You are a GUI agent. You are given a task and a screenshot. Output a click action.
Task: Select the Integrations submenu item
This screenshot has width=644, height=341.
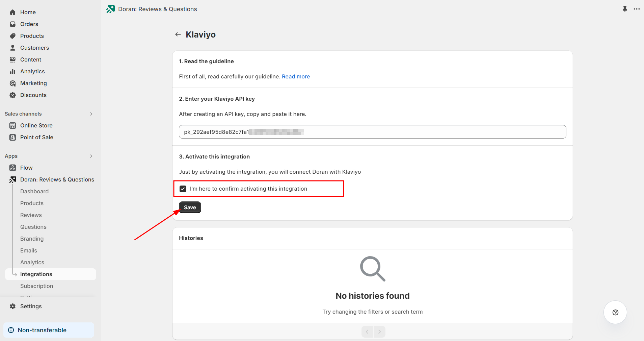(x=51, y=274)
